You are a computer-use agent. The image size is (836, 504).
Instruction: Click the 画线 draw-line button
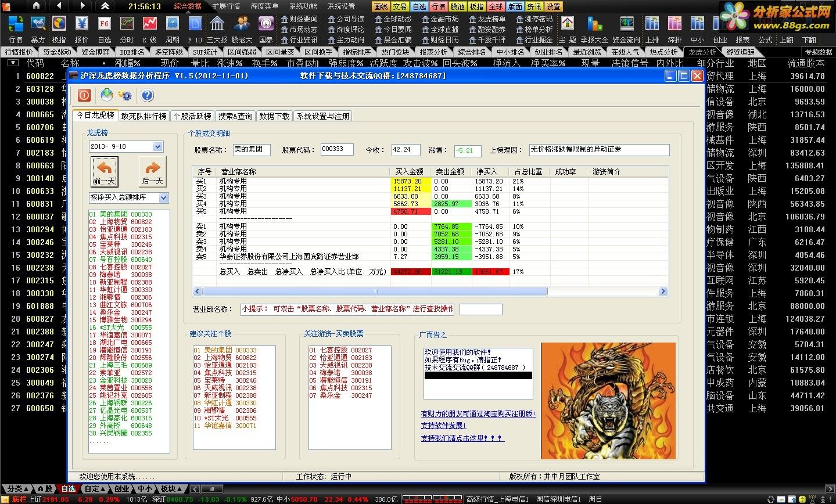381,6
